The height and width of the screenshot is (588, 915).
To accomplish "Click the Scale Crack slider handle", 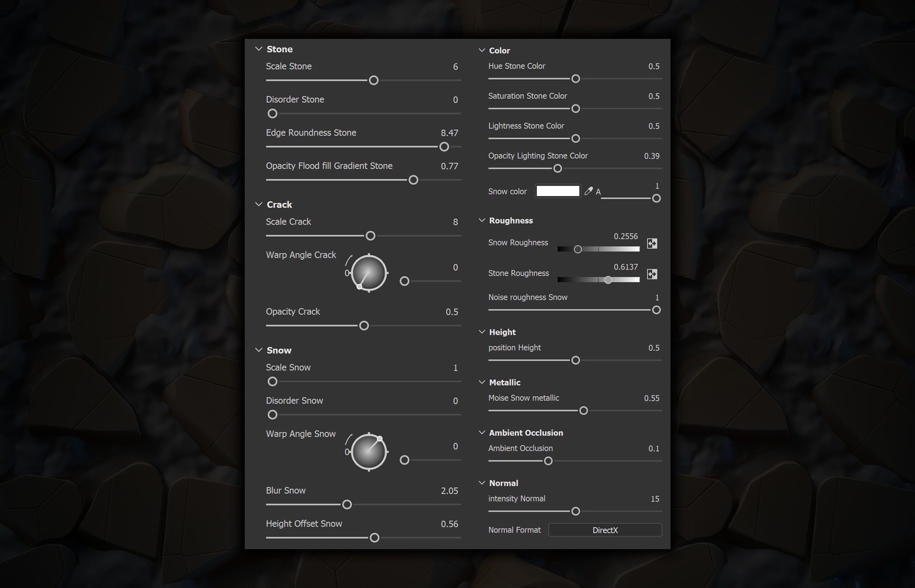I will coord(371,236).
